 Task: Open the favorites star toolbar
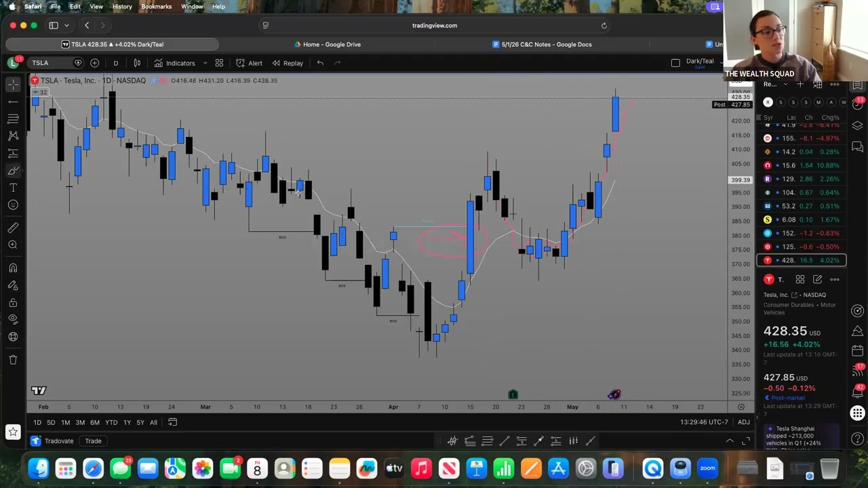(13, 432)
